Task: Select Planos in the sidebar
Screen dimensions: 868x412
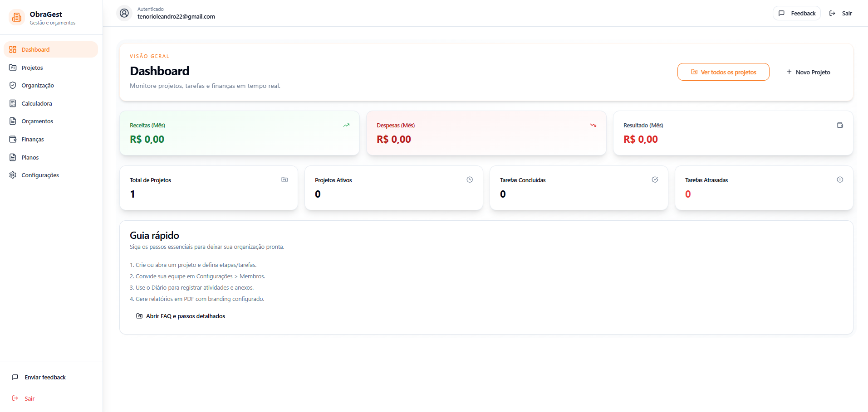Action: tap(51, 157)
